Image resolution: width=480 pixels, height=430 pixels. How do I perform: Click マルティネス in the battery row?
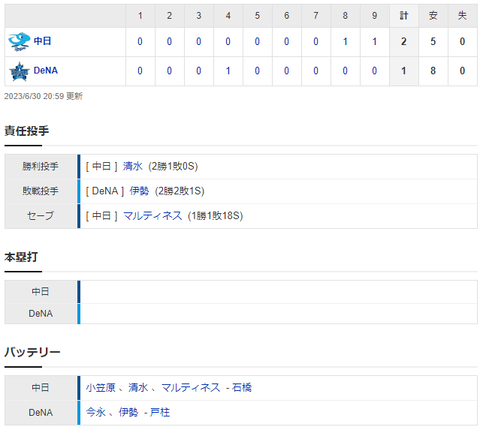coord(191,387)
